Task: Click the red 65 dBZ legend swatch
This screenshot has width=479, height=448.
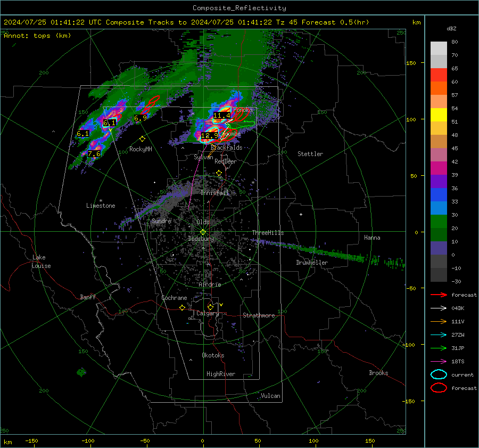Action: pos(439,75)
